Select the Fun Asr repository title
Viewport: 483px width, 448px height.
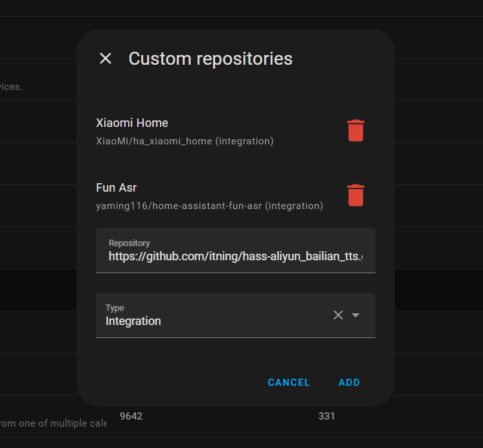[116, 188]
